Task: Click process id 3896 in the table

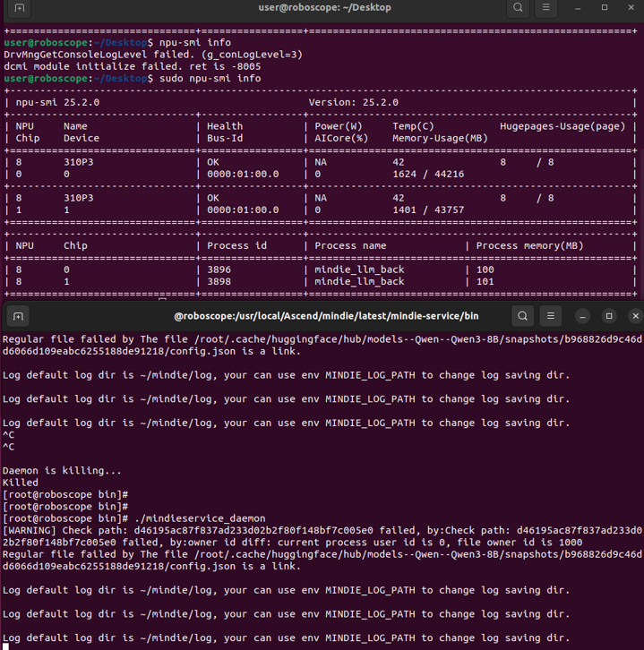Action: [x=219, y=269]
